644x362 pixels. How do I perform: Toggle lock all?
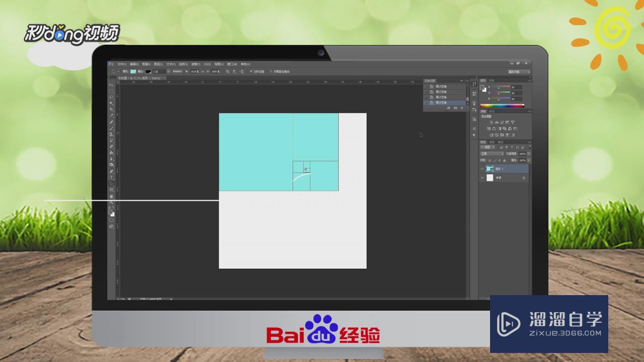click(x=505, y=160)
